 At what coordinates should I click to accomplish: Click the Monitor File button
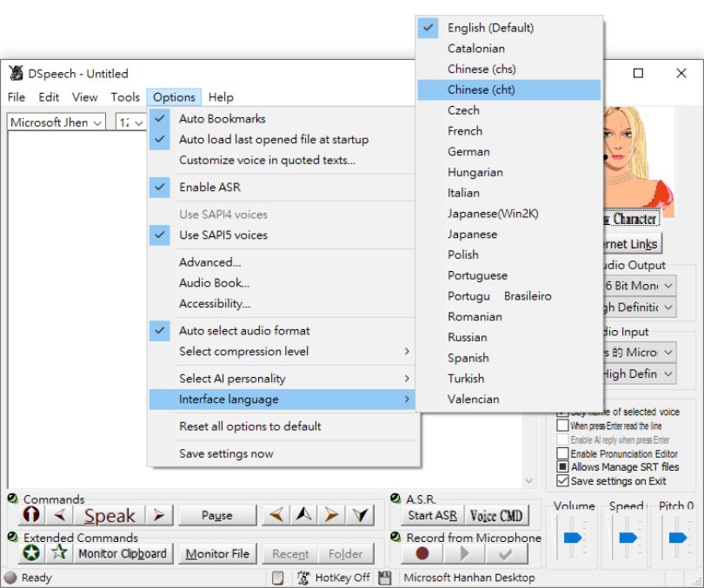click(217, 554)
